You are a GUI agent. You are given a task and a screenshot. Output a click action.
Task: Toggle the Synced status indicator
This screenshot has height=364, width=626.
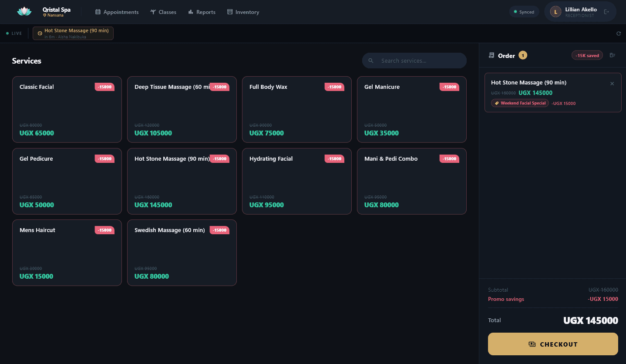coord(524,12)
